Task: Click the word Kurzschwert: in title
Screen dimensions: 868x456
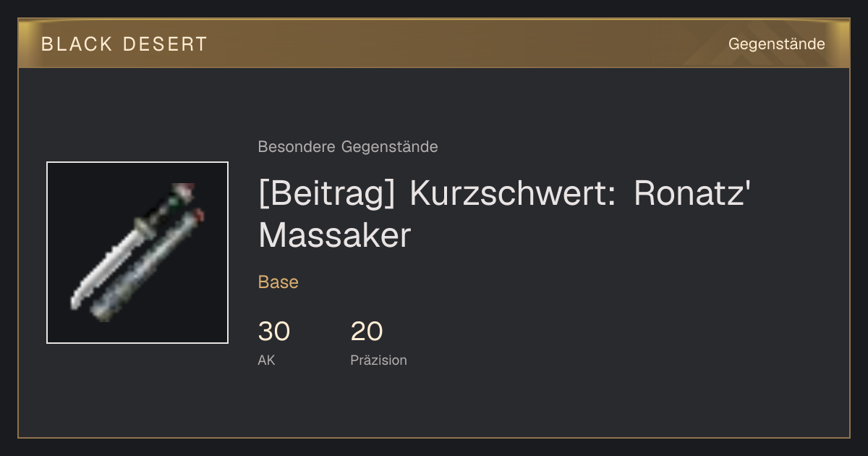Action: point(514,195)
